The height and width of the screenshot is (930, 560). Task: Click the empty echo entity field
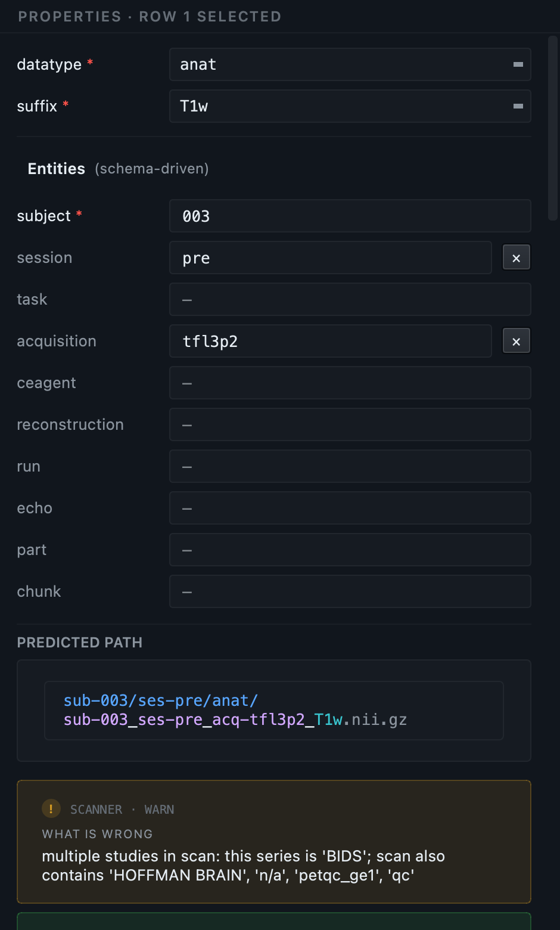[x=350, y=508]
